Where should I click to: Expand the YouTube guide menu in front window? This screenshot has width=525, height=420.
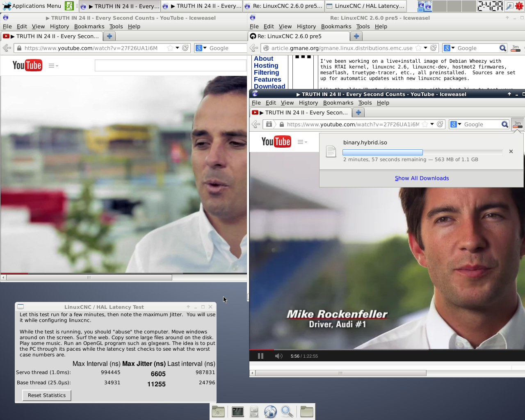[302, 142]
